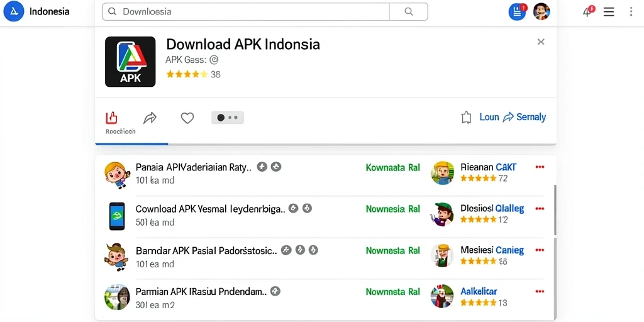
Task: Click first badge icon after Panaia title
Action: pyautogui.click(x=262, y=167)
